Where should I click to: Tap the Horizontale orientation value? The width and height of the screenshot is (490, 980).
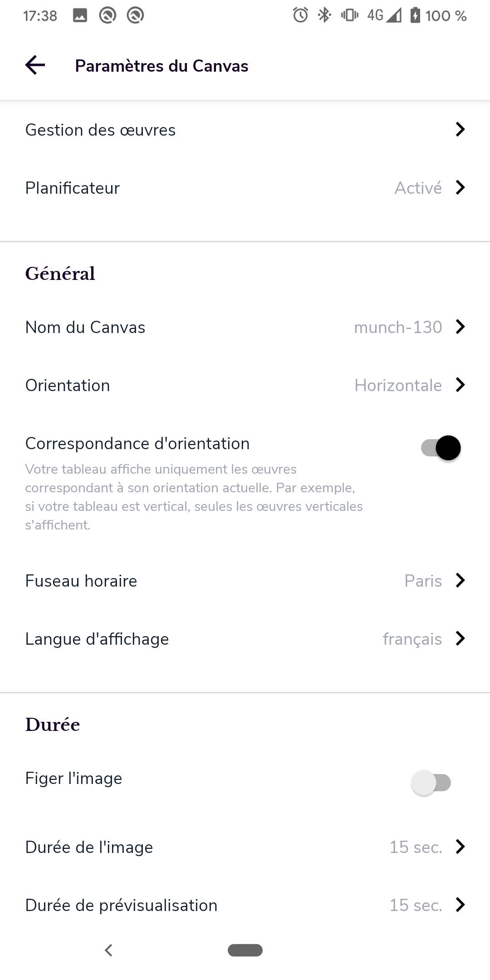398,385
